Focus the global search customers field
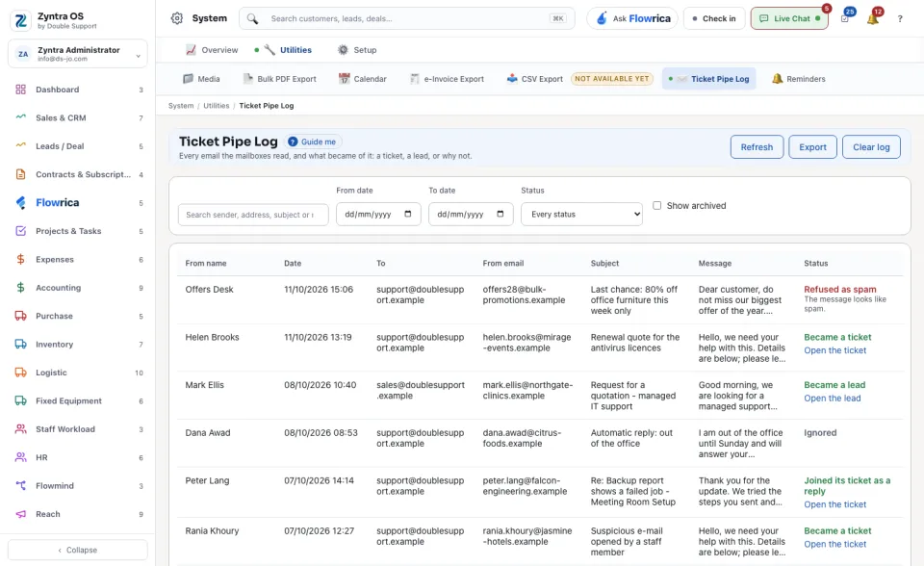This screenshot has height=566, width=924. (406, 19)
